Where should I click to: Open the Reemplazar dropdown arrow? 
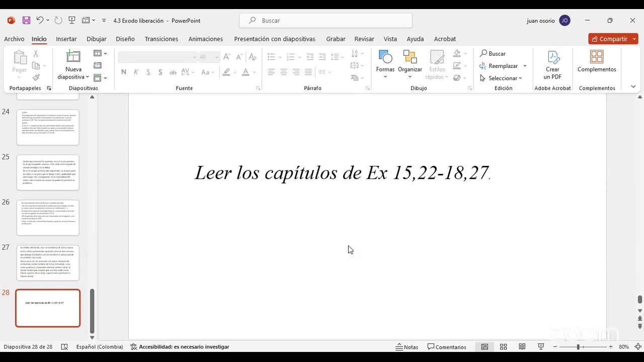pyautogui.click(x=525, y=66)
